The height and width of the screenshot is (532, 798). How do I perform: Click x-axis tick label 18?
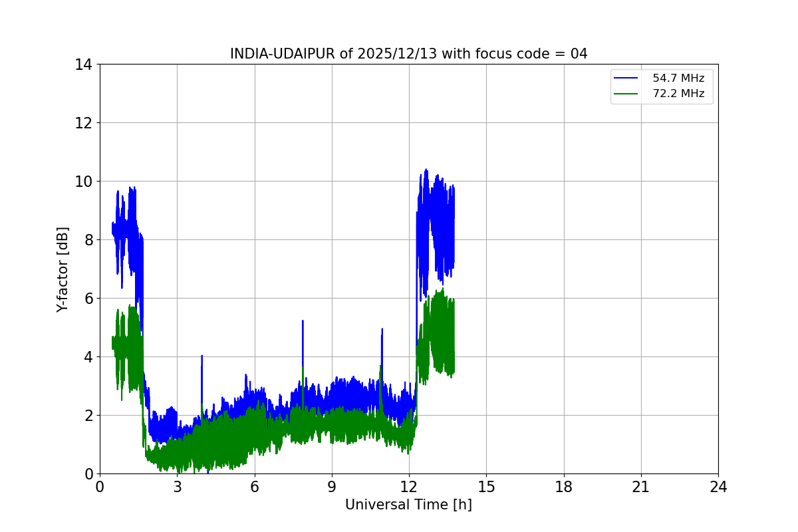564,487
